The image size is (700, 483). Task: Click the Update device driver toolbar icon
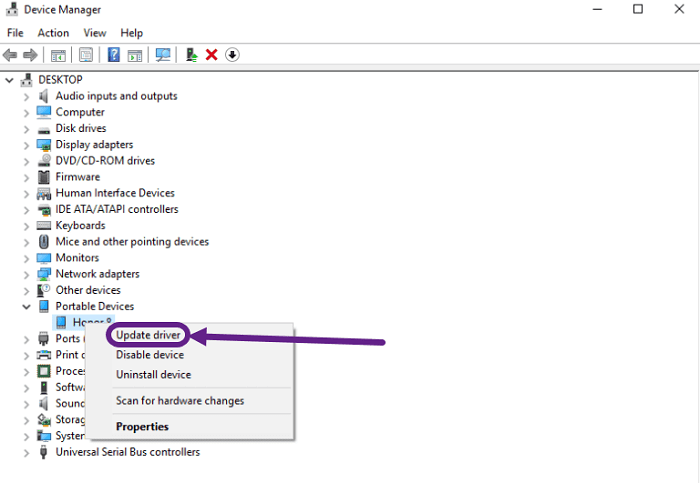(x=192, y=55)
